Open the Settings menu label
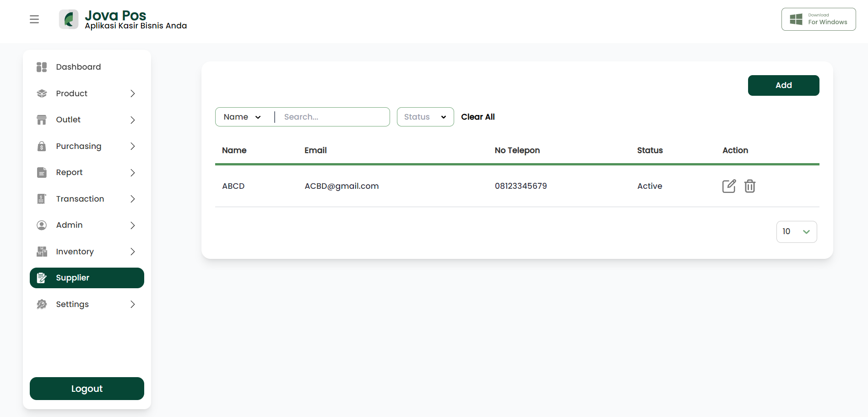Viewport: 868px width, 417px height. click(x=72, y=304)
